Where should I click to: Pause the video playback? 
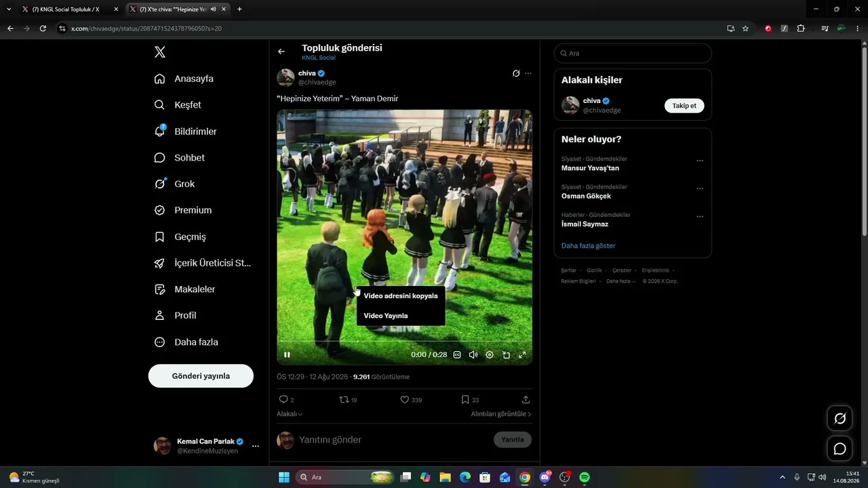coord(287,354)
